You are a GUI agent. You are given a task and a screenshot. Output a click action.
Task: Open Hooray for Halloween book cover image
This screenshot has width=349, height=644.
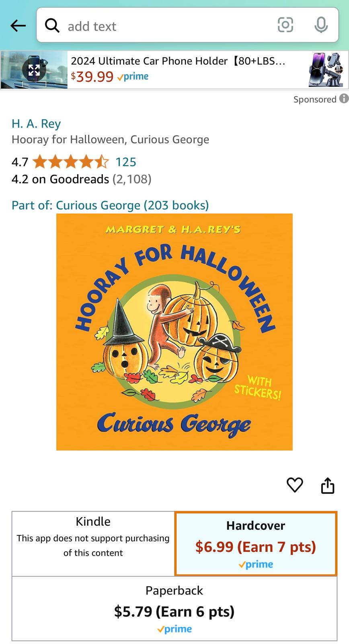point(174,332)
